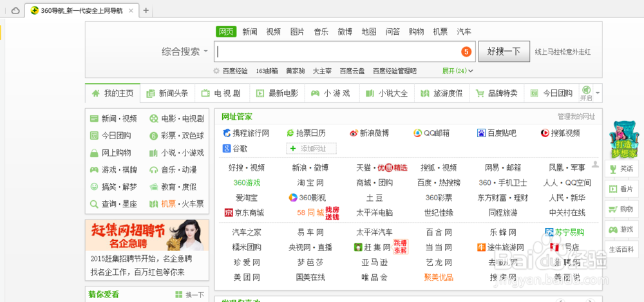Open the 谷歌 bookmark
Viewport: 644px width, 302px height.
pos(235,148)
